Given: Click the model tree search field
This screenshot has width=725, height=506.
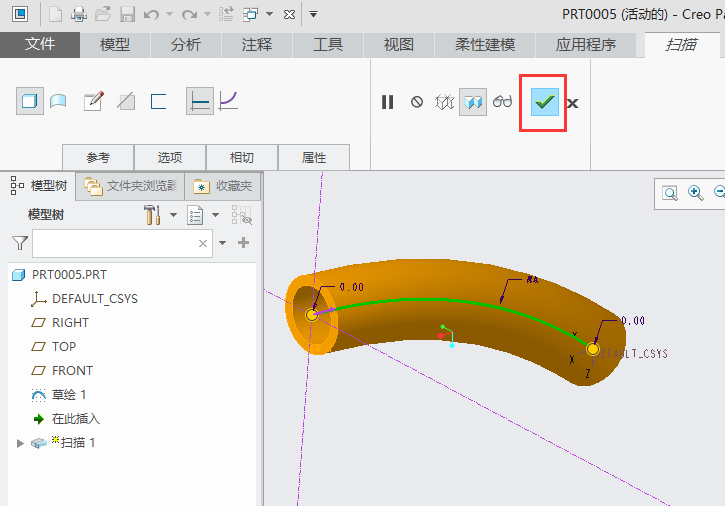Looking at the screenshot, I should coord(113,243).
